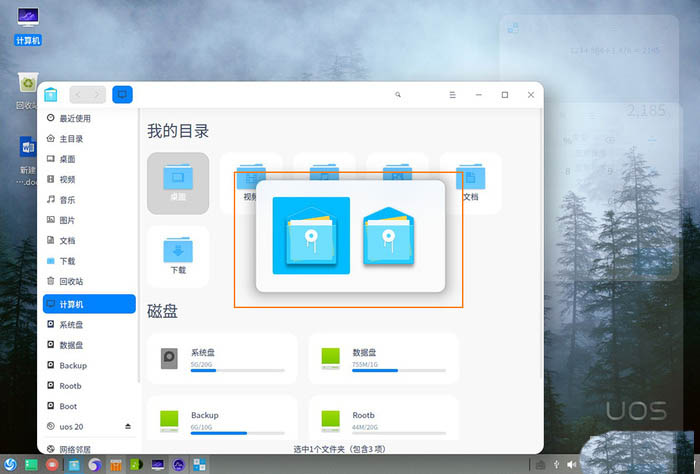
Task: Go forward with the right arrow button
Action: 97,95
